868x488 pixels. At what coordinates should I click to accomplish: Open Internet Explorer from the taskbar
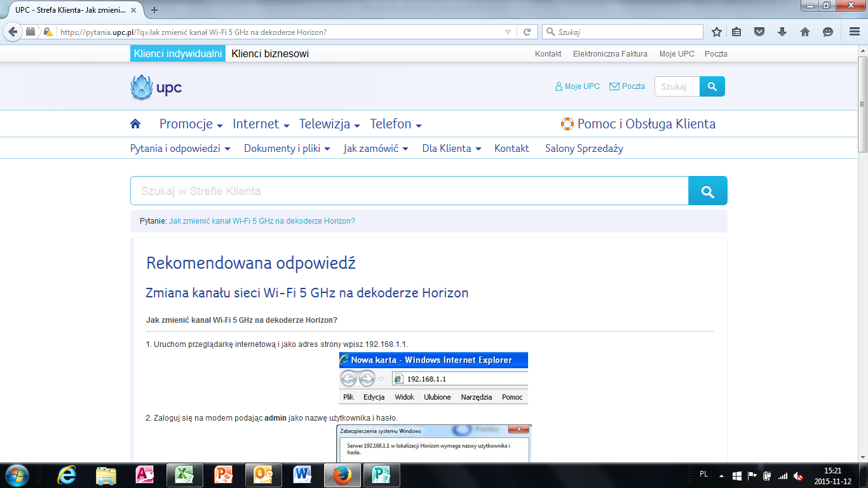tap(66, 475)
